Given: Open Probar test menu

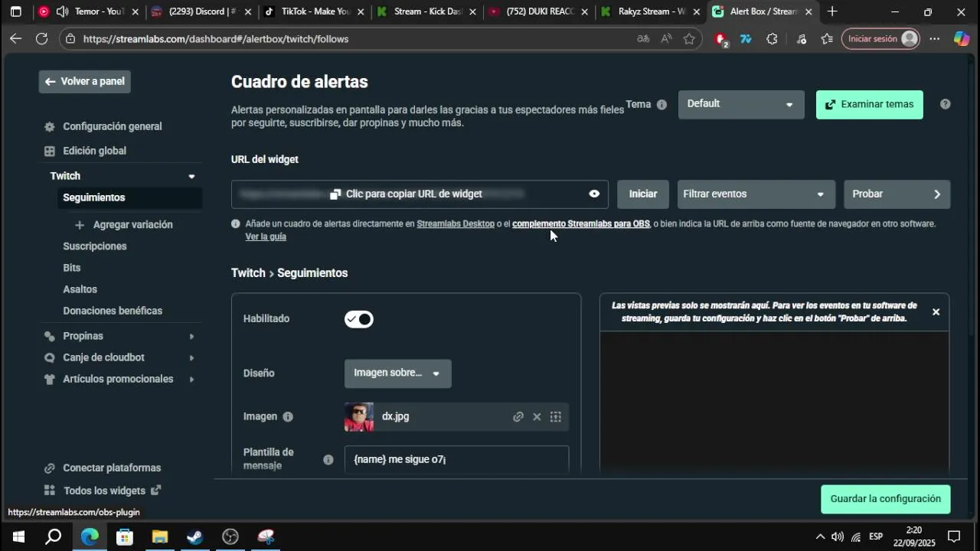Looking at the screenshot, I should click(x=897, y=194).
